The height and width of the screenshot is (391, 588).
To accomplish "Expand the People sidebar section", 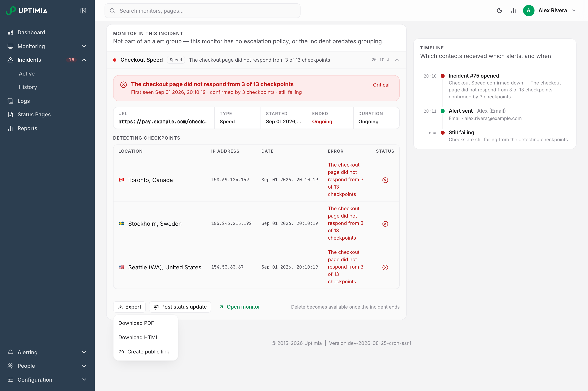I will [47, 366].
